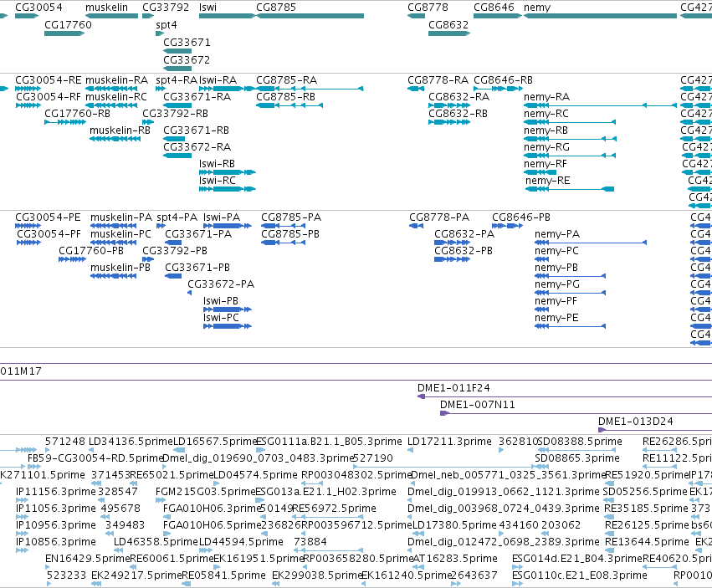The width and height of the screenshot is (712, 588).
Task: Click protein muskelin-PA
Action: coord(121,217)
